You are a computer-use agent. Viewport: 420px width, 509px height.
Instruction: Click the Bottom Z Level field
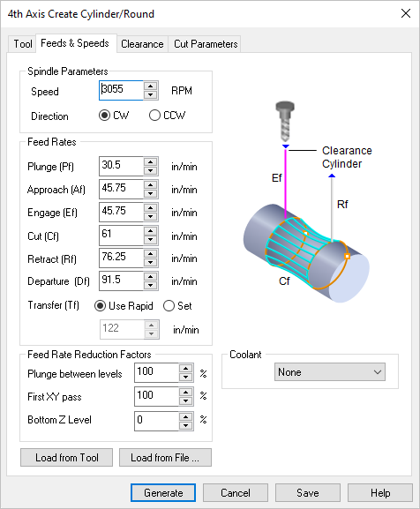pos(156,421)
